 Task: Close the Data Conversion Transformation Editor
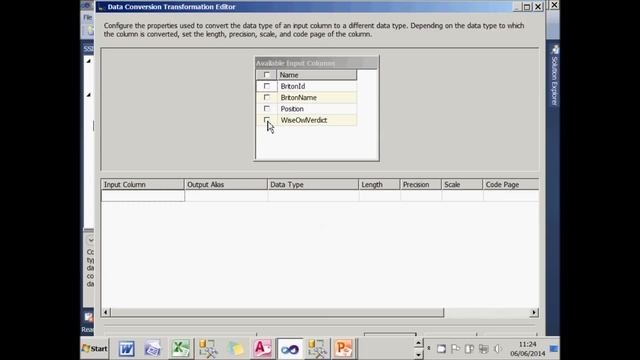(538, 7)
